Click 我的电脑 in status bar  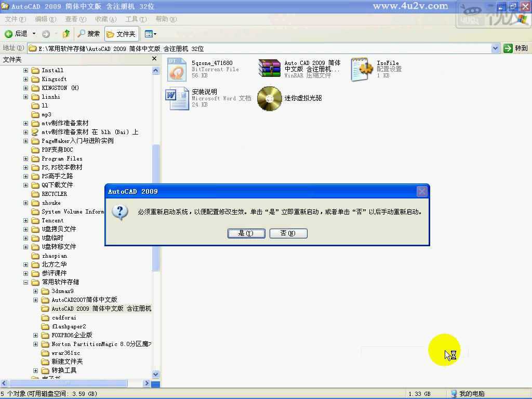click(468, 394)
